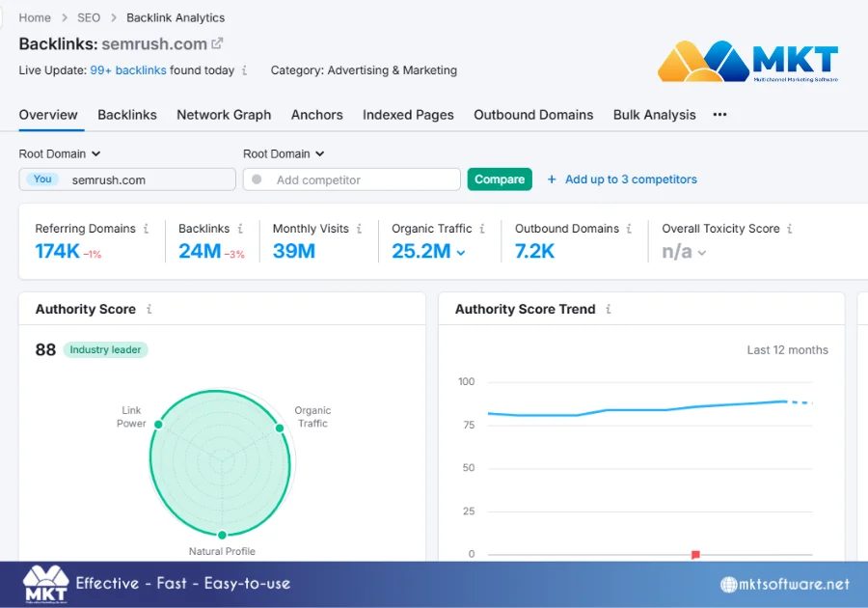868x608 pixels.
Task: Show info for Outbound Domains metric
Action: tap(629, 228)
